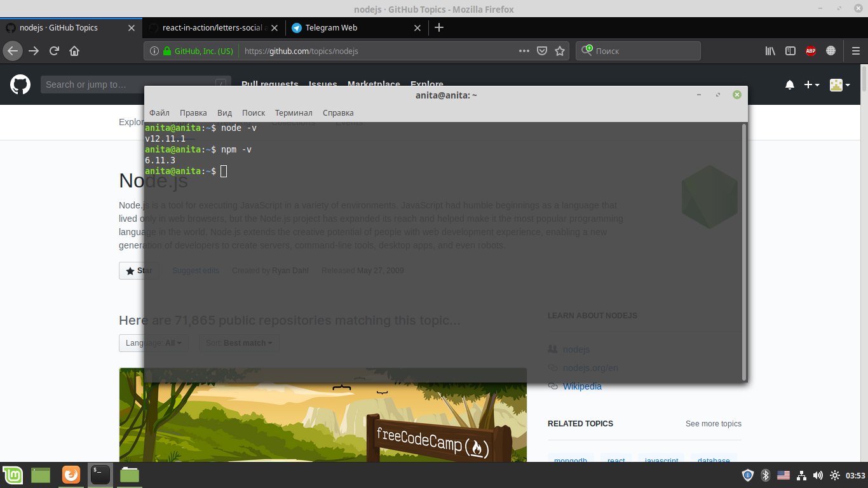The width and height of the screenshot is (868, 488).
Task: Open the Firefox hamburger menu
Action: tap(855, 51)
